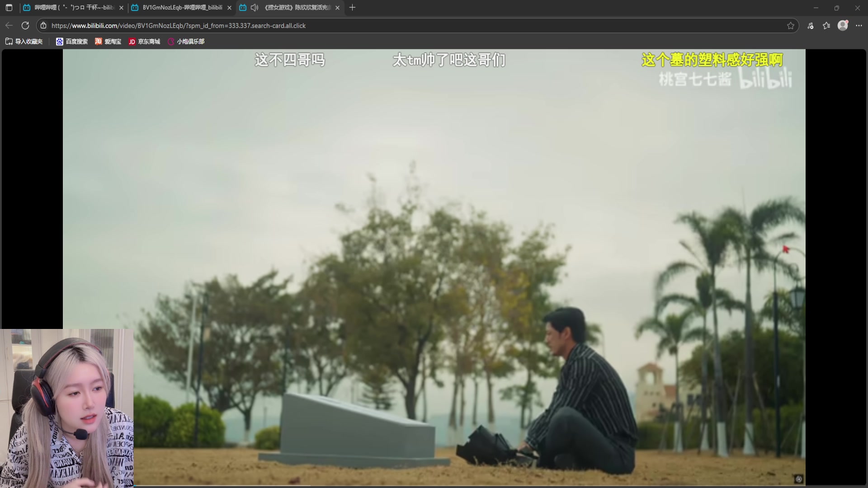This screenshot has height=488, width=868.
Task: Open a new browser tab
Action: (x=353, y=8)
